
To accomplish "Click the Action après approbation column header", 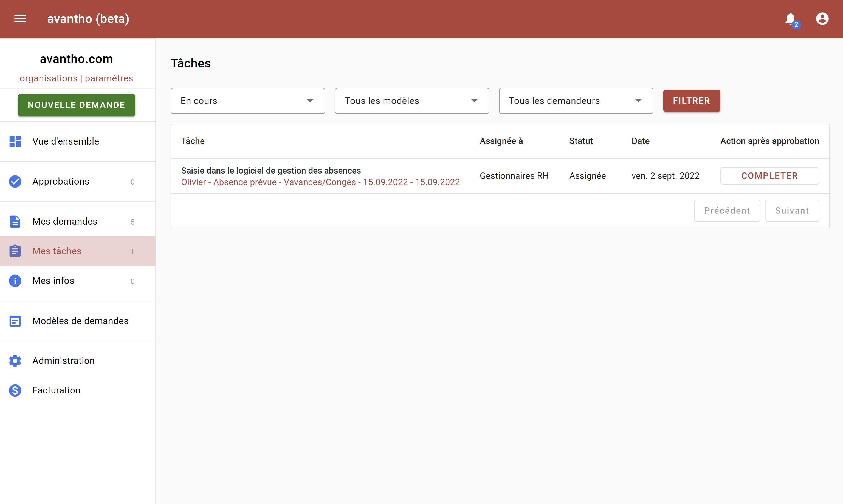I will click(x=769, y=141).
